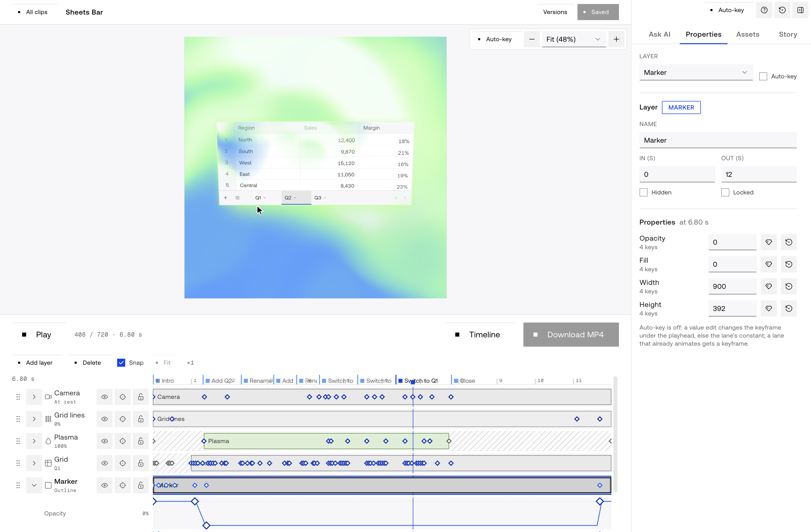Image resolution: width=811 pixels, height=532 pixels.
Task: Toggle the side panel layout icon
Action: coord(800,10)
